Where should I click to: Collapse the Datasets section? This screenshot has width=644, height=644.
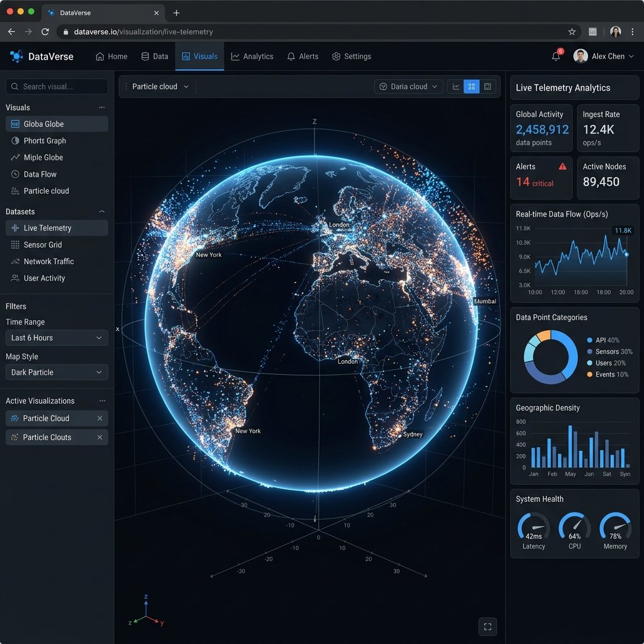click(x=102, y=211)
